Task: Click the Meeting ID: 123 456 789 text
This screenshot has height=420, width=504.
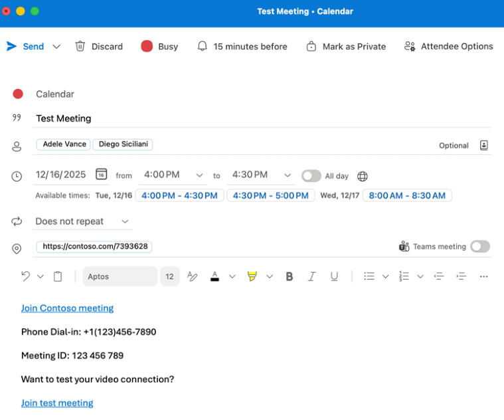Action: tap(72, 356)
